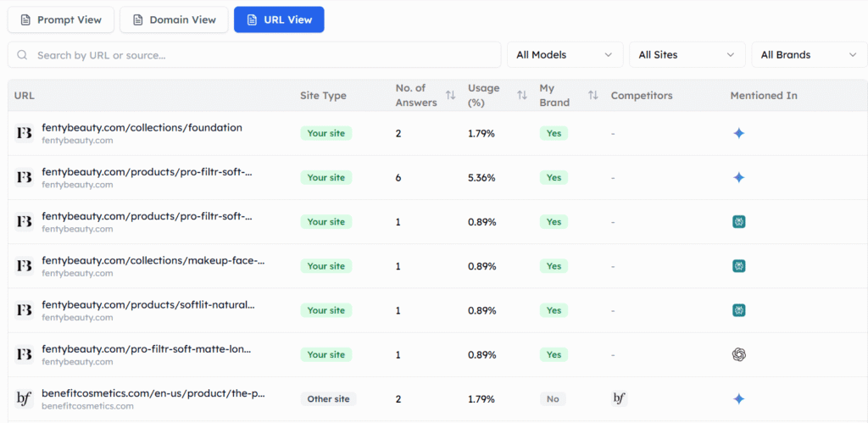Open fentybeauty.com/products/softlit-natural link
Viewport: 868px width, 423px height.
tap(148, 304)
